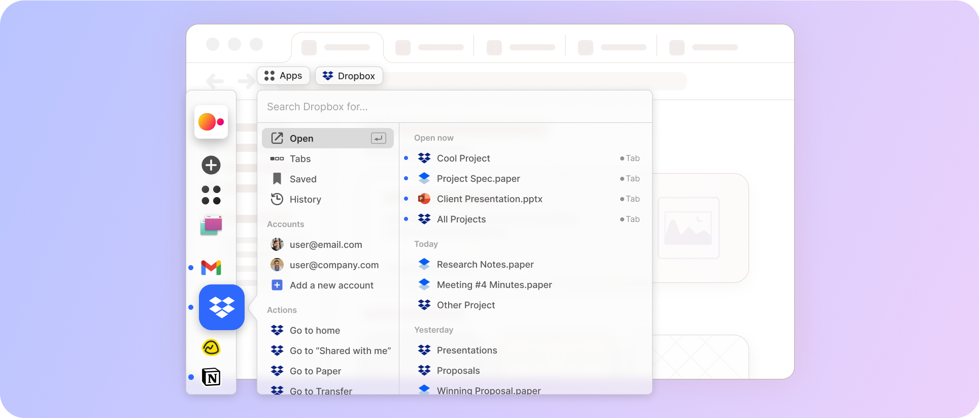Focus the Search Dropbox for... field

pos(455,107)
